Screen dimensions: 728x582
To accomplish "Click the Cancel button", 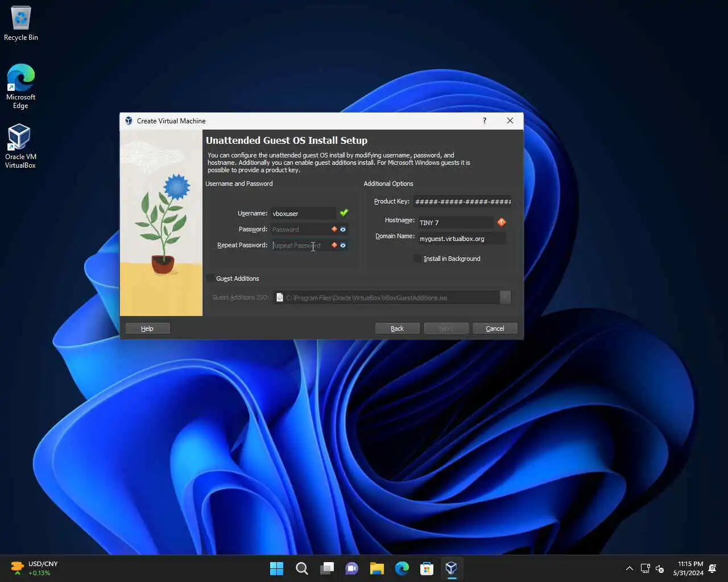I will (495, 329).
